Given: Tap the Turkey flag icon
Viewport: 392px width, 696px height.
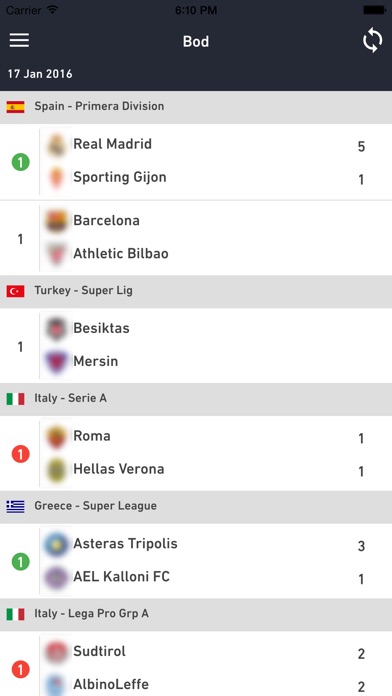Looking at the screenshot, I should tap(15, 291).
